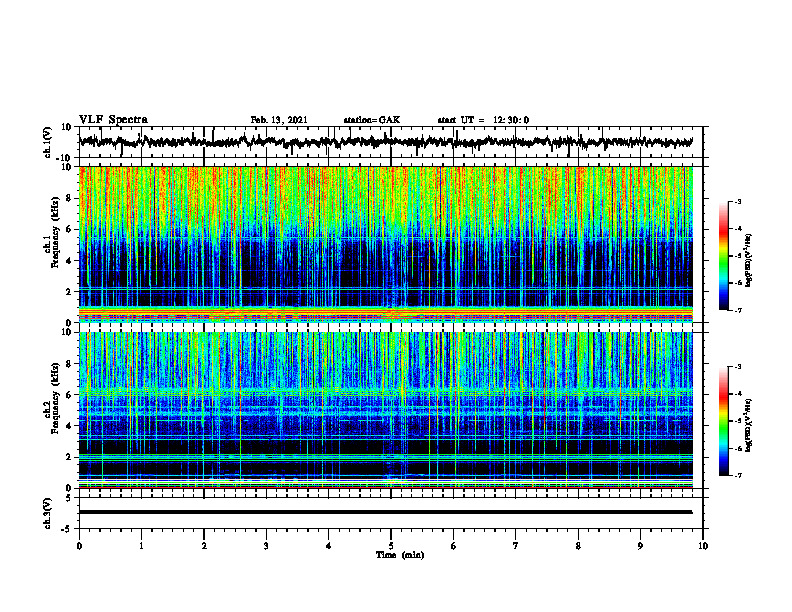Click the "Time (min)" axis title
This screenshot has width=792, height=612.
(400, 555)
